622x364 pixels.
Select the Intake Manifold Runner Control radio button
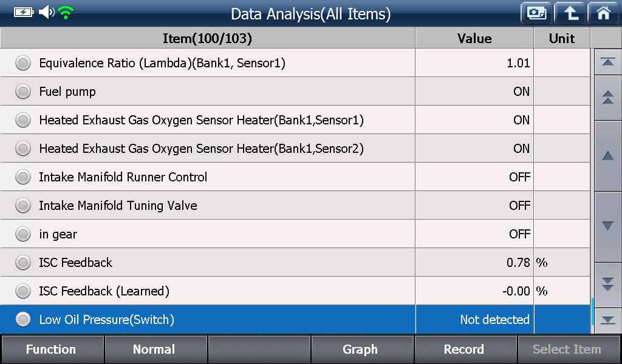(x=23, y=177)
